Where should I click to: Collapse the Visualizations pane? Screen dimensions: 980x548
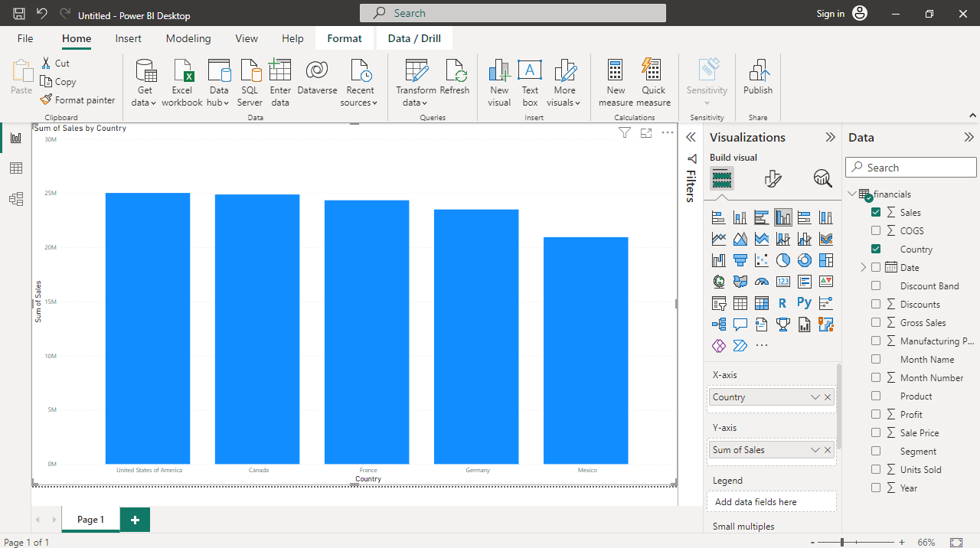830,138
